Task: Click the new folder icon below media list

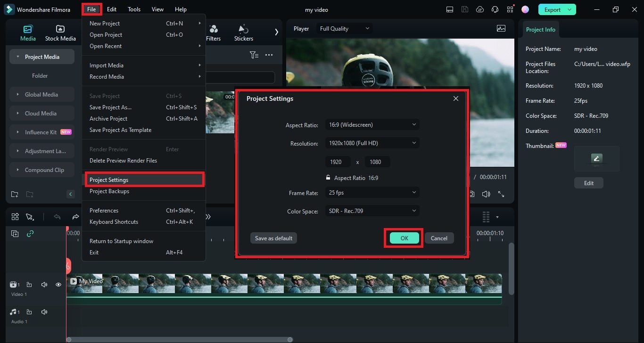Action: [x=15, y=194]
